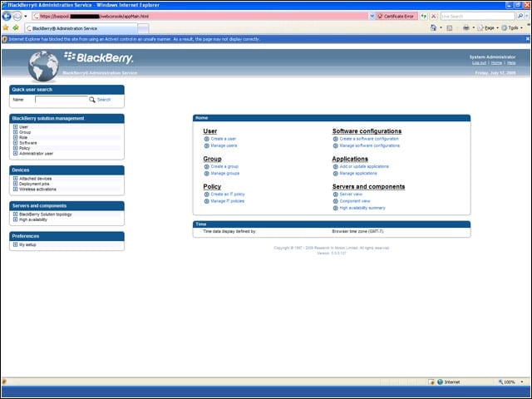This screenshot has width=532, height=399.
Task: Expand the Software tree node
Action: (x=15, y=143)
